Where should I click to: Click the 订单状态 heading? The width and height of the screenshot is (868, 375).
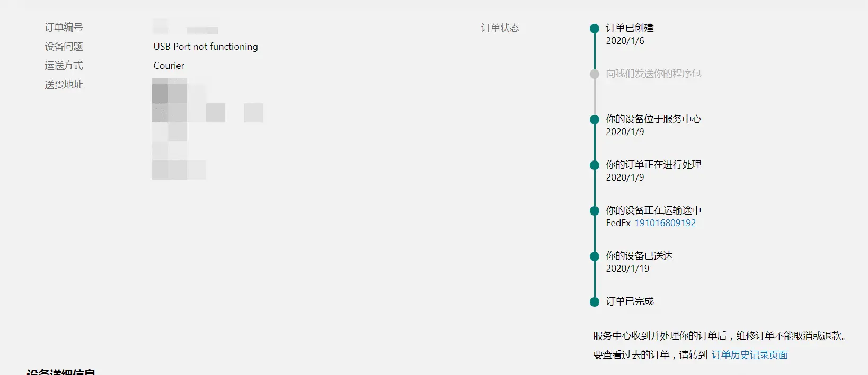point(500,28)
